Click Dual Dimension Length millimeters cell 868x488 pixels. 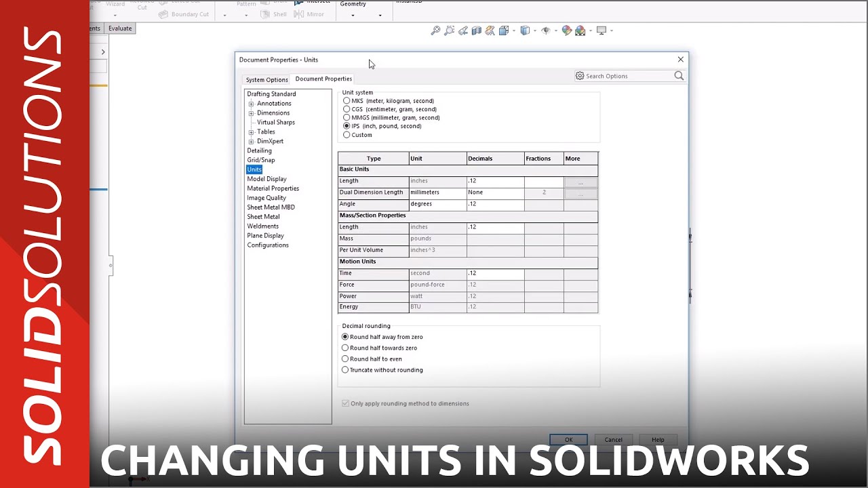(437, 192)
